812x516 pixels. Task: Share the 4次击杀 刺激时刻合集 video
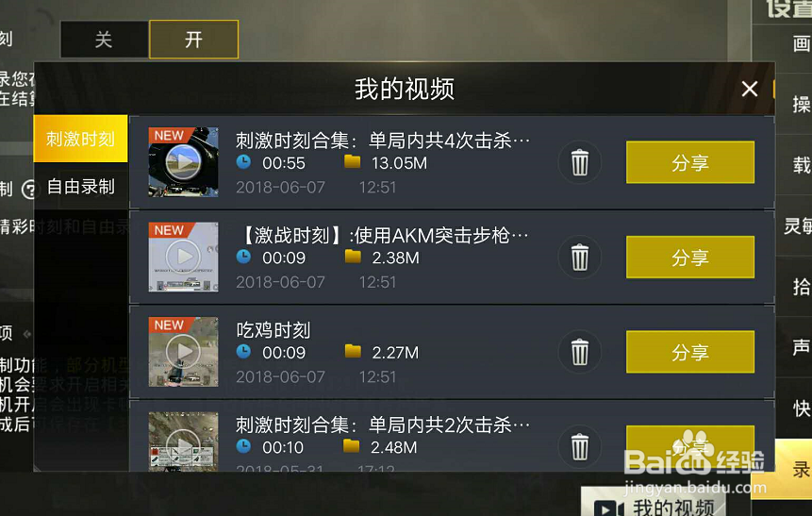689,162
